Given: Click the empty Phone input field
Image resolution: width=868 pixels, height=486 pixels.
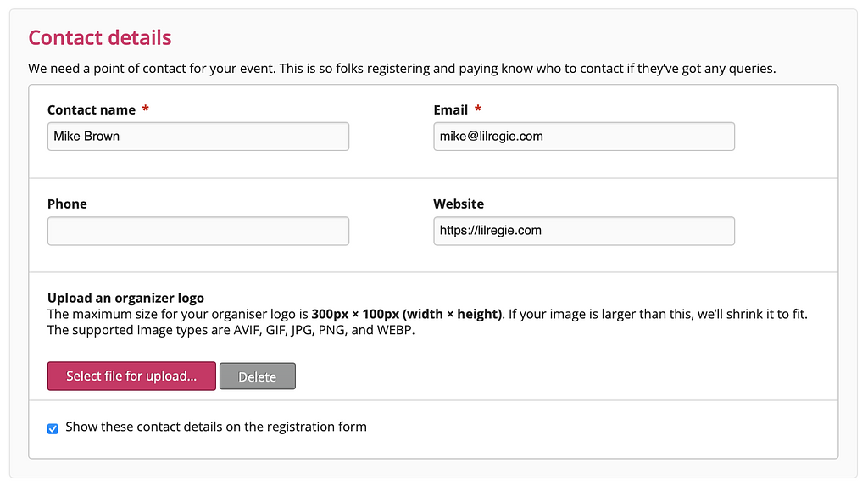Looking at the screenshot, I should point(198,232).
